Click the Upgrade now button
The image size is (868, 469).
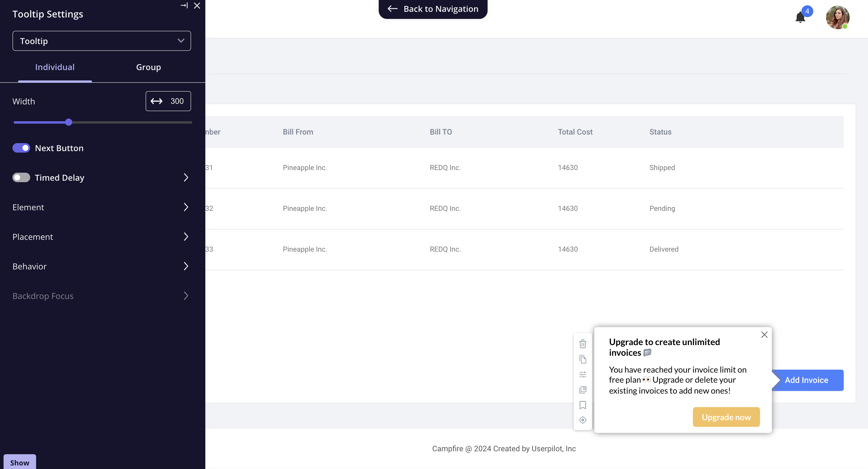(726, 417)
